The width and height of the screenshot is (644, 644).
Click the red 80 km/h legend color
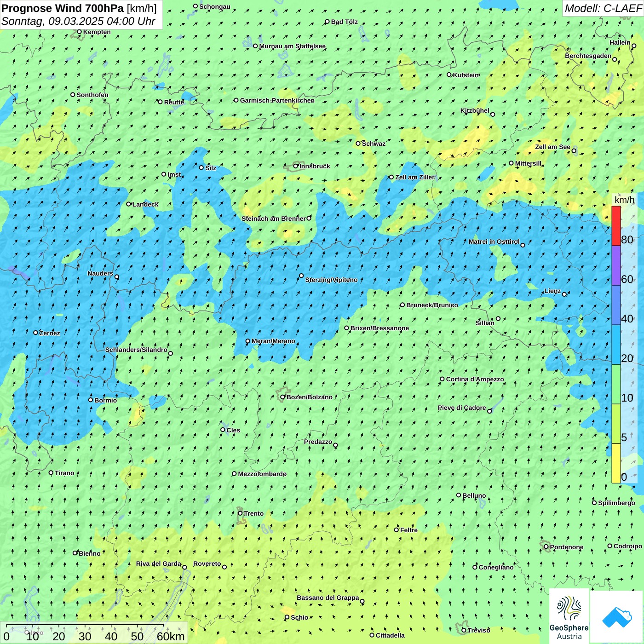pos(616,226)
